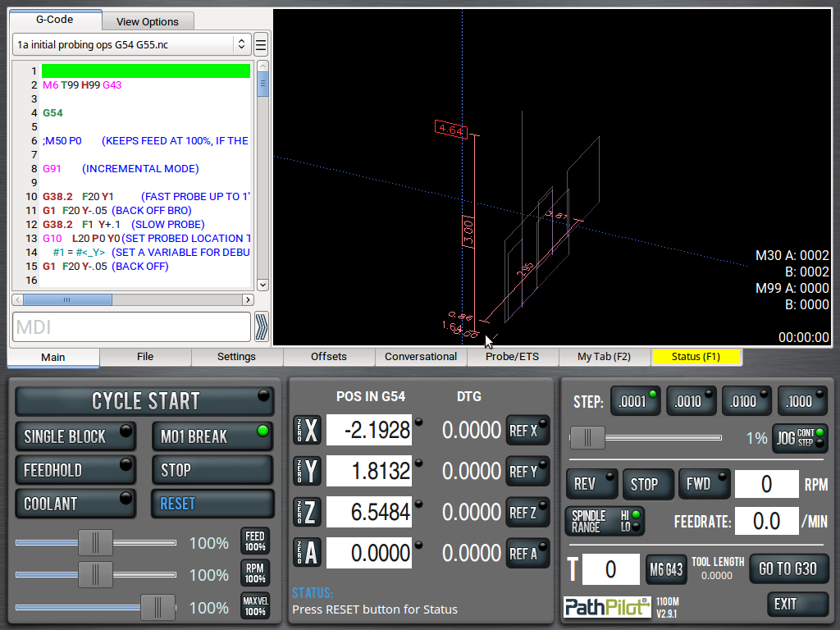Reset max velocity to 100%
840x630 pixels.
pyautogui.click(x=254, y=606)
